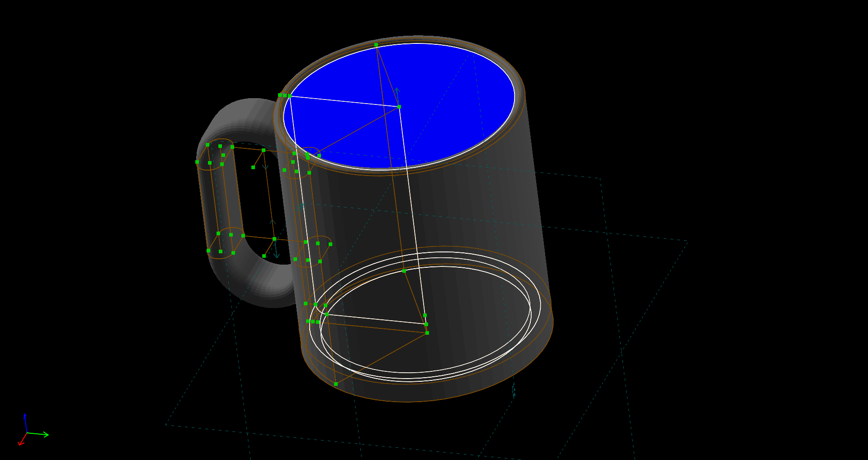The width and height of the screenshot is (868, 460).
Task: Click far-right corner of the dashed teal grid
Action: (687, 241)
